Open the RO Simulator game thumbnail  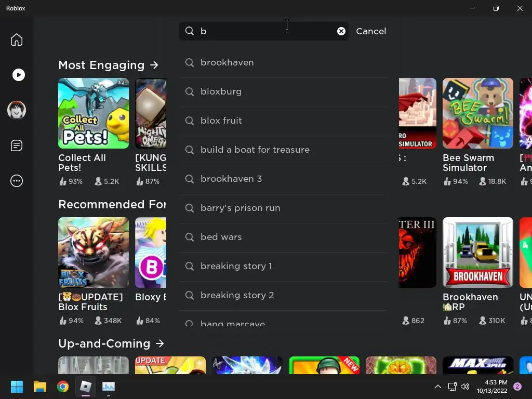tap(418, 113)
